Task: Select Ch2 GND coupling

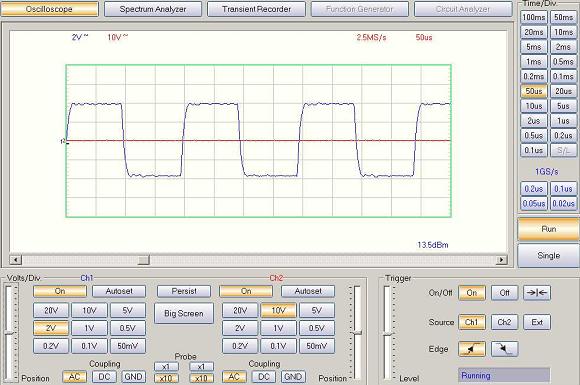Action: pyautogui.click(x=293, y=377)
